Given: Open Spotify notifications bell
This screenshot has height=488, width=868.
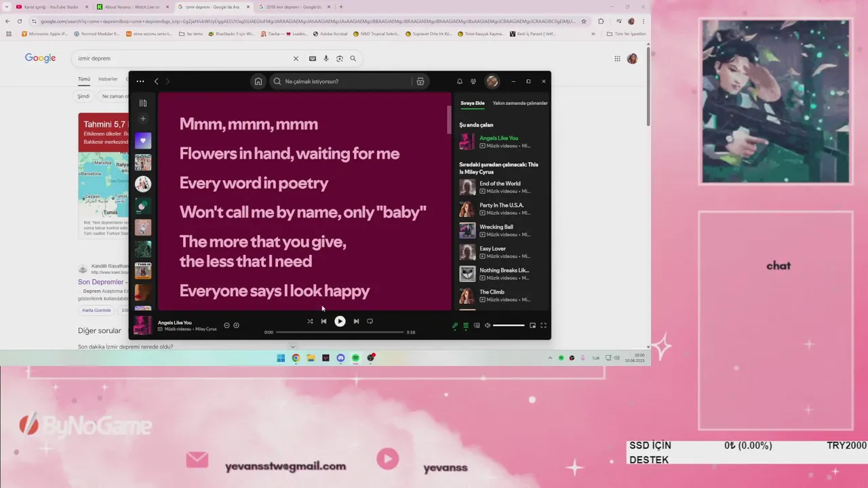Looking at the screenshot, I should pos(460,81).
